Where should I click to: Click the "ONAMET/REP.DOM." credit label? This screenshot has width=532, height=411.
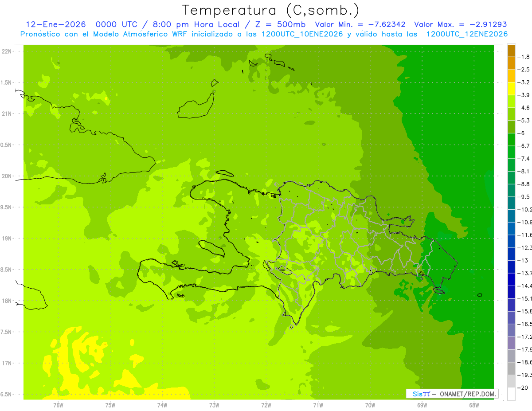tap(467, 394)
